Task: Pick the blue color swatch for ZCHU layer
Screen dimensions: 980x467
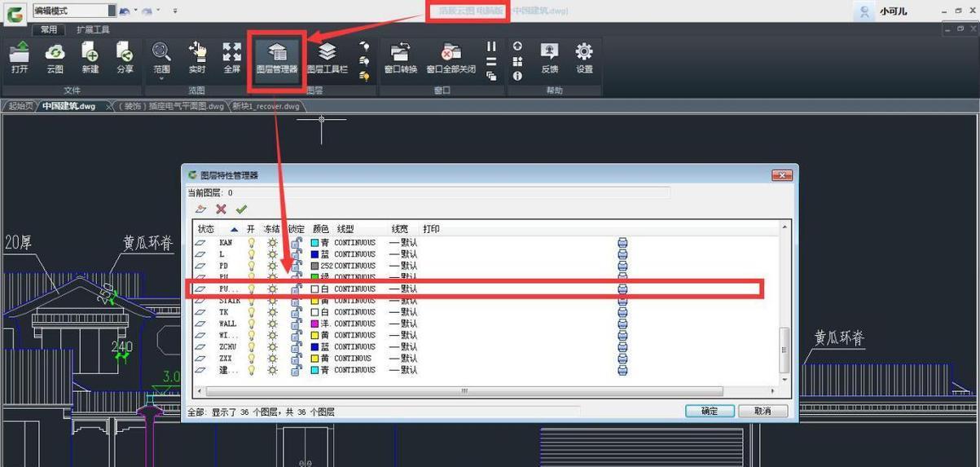Action: click(315, 346)
